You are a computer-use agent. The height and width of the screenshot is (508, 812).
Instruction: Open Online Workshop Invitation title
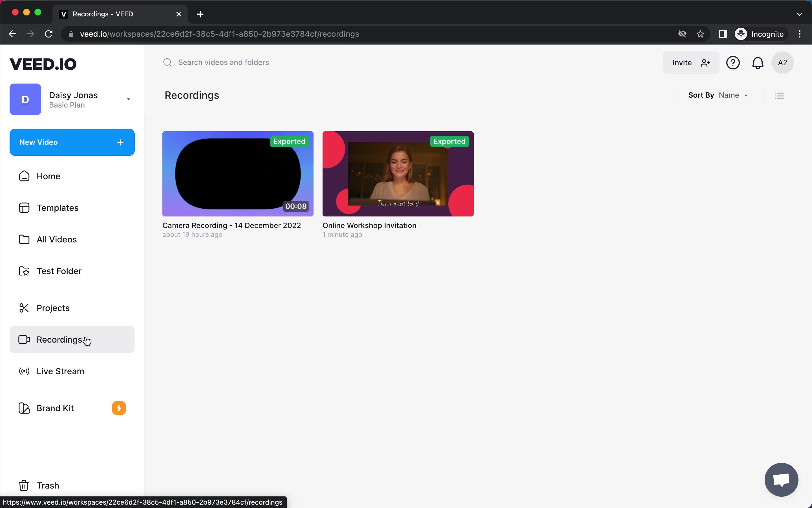369,225
